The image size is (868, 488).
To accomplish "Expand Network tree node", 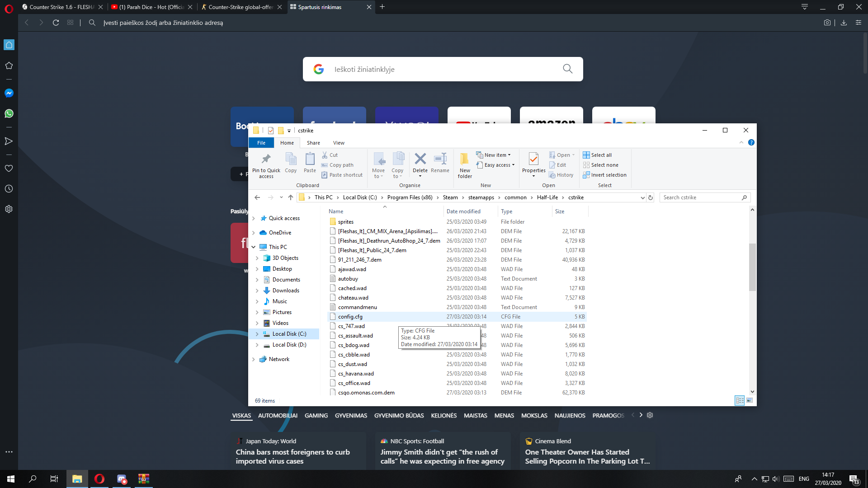I will click(254, 359).
